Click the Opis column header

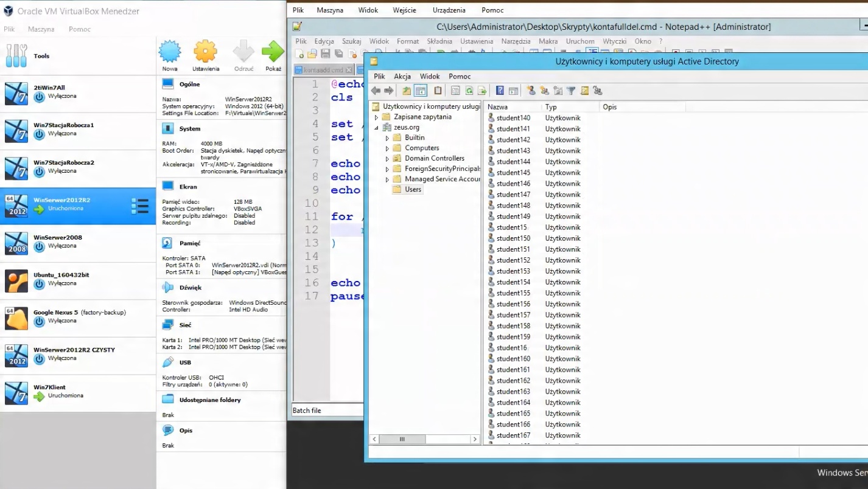(x=642, y=107)
